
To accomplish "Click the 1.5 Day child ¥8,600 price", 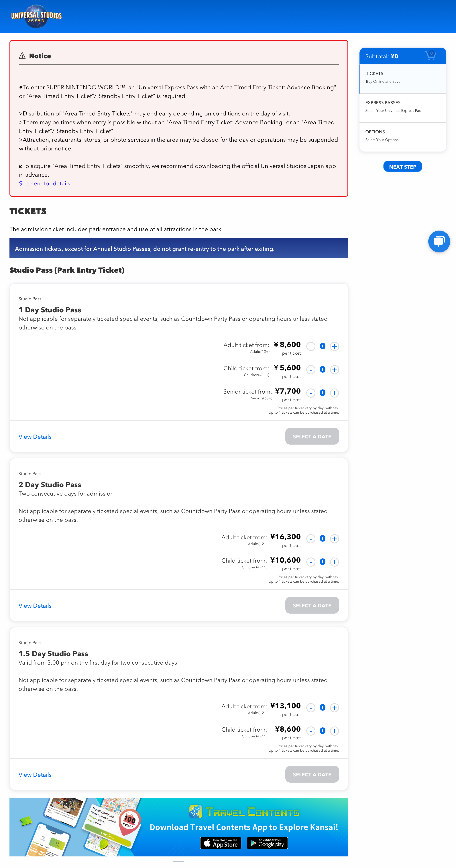I will coord(288,729).
